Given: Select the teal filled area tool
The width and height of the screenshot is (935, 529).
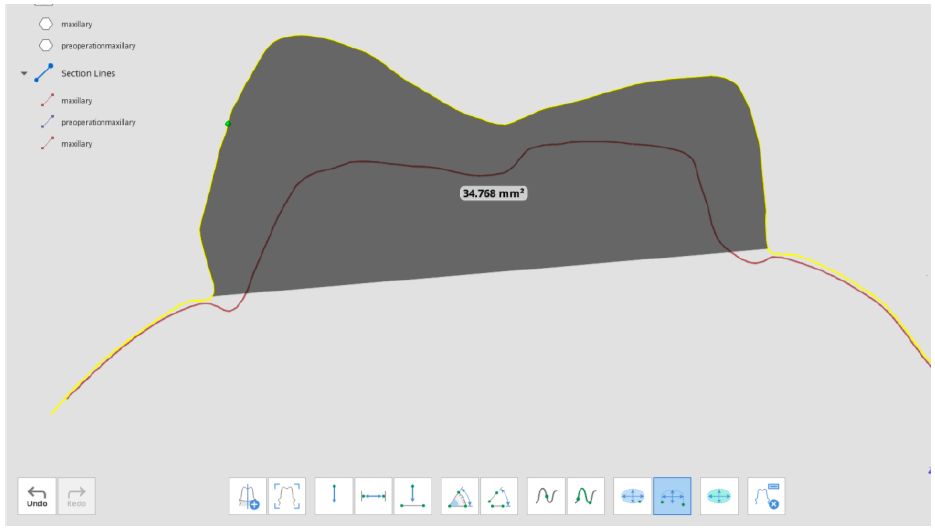Looking at the screenshot, I should [719, 496].
